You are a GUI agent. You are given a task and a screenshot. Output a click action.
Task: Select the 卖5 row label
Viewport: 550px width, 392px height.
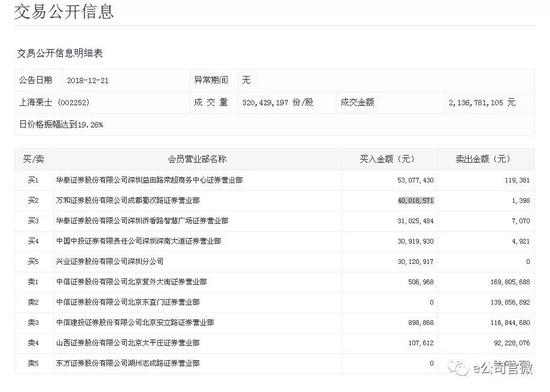pos(33,363)
